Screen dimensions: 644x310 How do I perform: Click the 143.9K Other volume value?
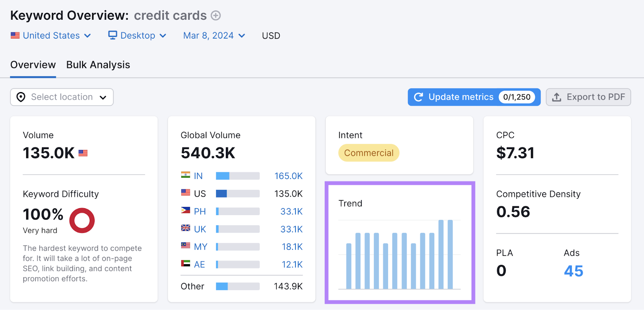pyautogui.click(x=288, y=286)
